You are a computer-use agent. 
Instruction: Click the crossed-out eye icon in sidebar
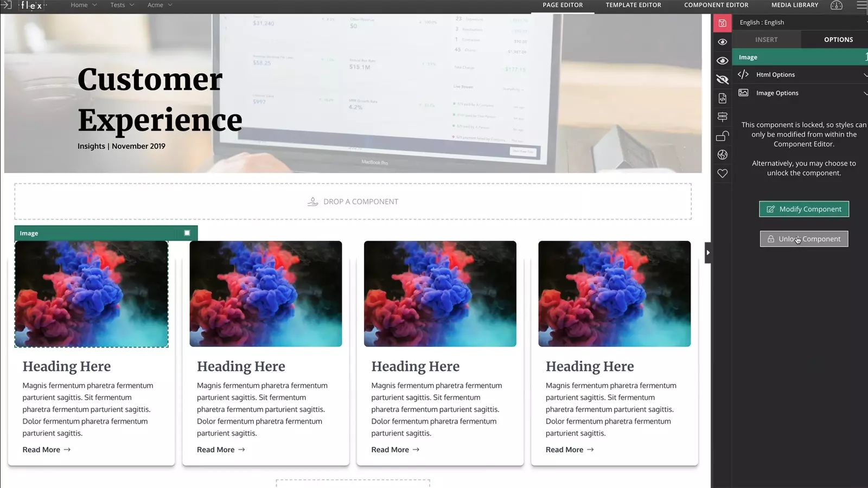(x=722, y=80)
